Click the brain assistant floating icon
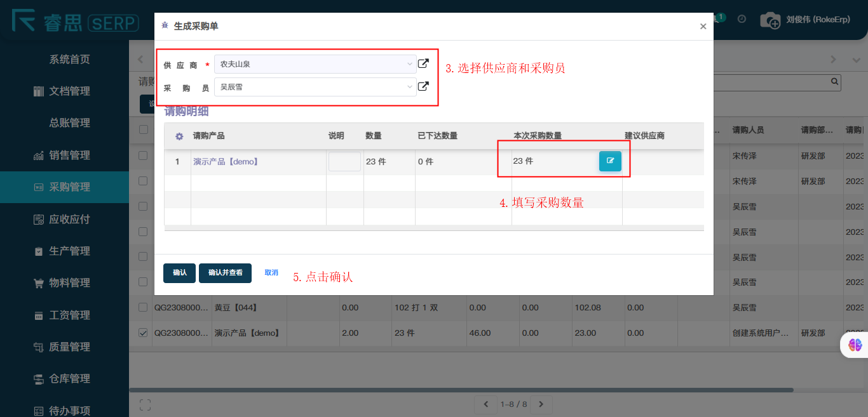 click(855, 345)
